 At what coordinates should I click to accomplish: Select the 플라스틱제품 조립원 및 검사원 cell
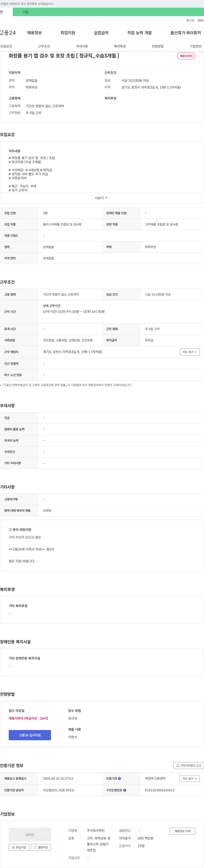click(62, 224)
